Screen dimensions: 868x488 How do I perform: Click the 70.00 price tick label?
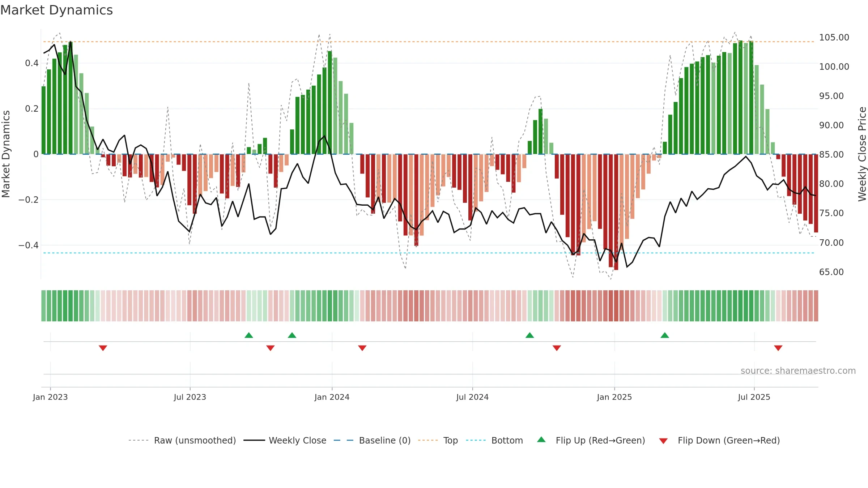coord(831,243)
